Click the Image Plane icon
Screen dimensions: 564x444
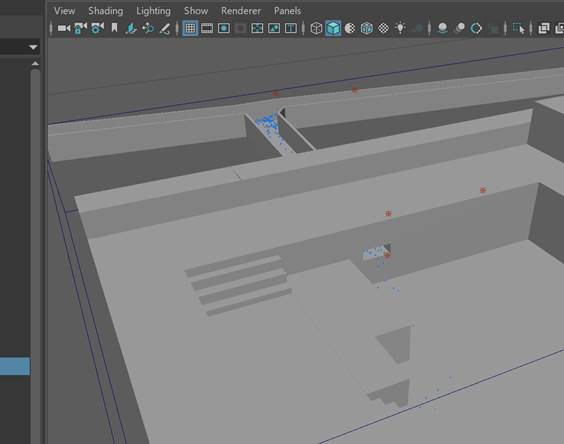pos(131,28)
